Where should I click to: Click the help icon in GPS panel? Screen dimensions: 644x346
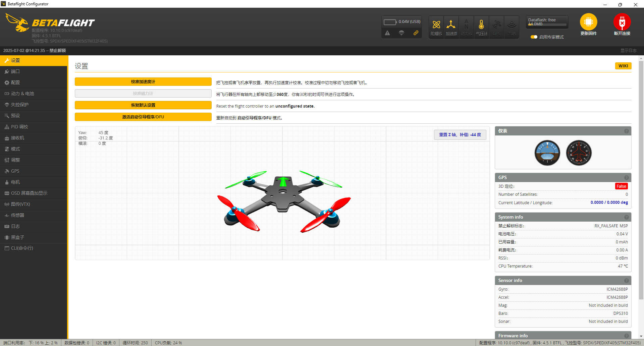pos(626,178)
